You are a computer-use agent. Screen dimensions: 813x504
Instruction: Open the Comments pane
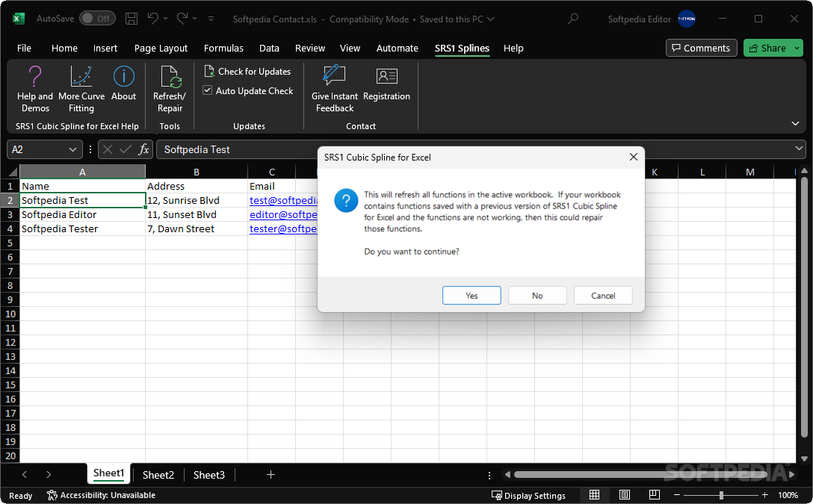pos(701,49)
